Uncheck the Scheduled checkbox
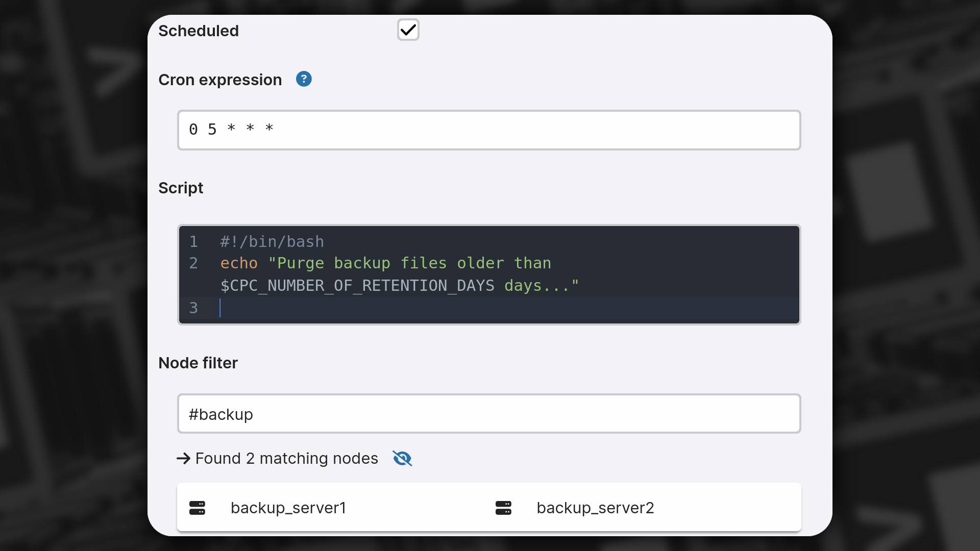Screen dimensions: 980x551 [408, 30]
